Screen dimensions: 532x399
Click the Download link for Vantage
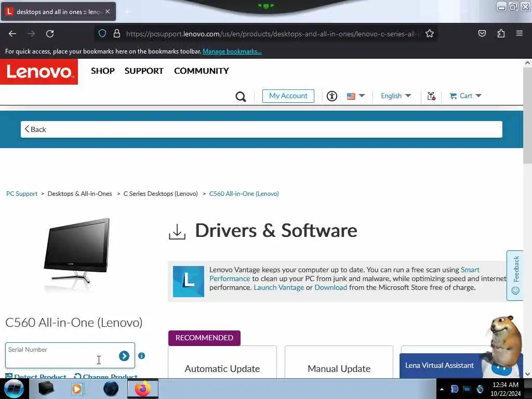(x=331, y=287)
